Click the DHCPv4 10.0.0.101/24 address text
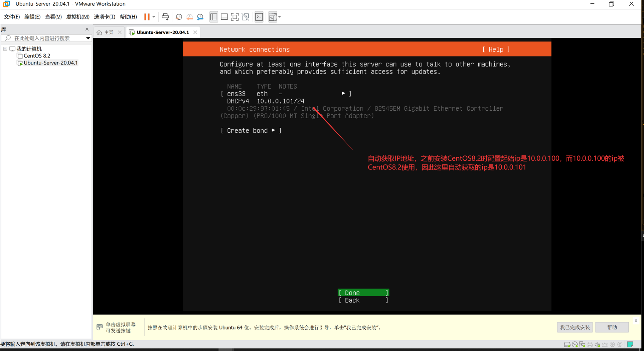This screenshot has width=644, height=351. [x=266, y=101]
